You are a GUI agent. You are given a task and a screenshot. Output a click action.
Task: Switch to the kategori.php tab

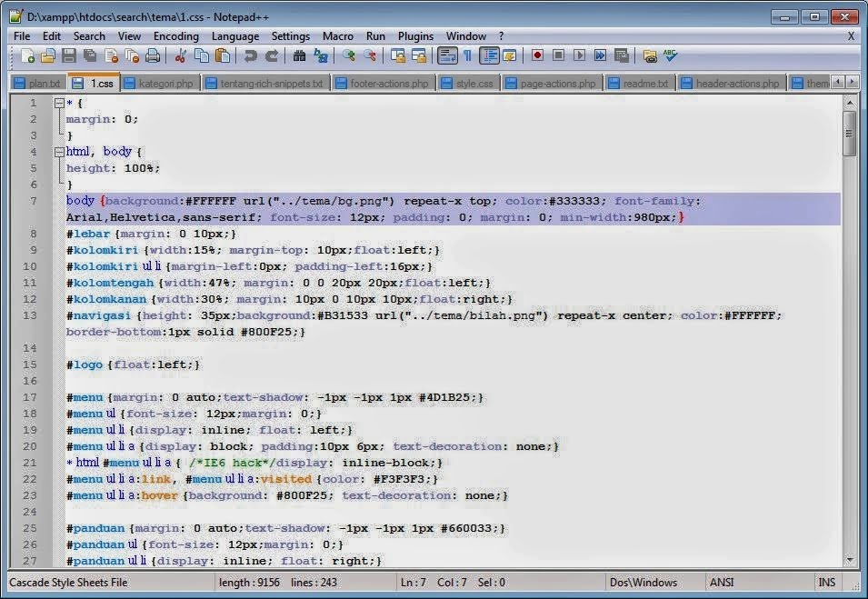[x=160, y=83]
